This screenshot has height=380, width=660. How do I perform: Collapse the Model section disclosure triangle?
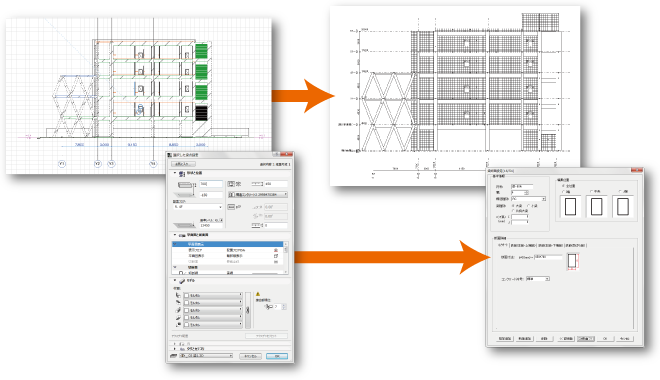[x=175, y=280]
